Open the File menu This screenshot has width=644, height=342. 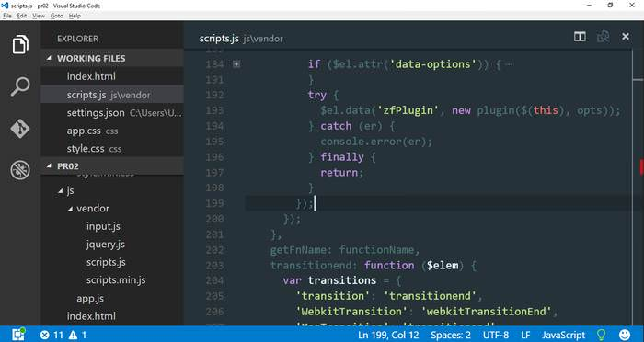7,16
